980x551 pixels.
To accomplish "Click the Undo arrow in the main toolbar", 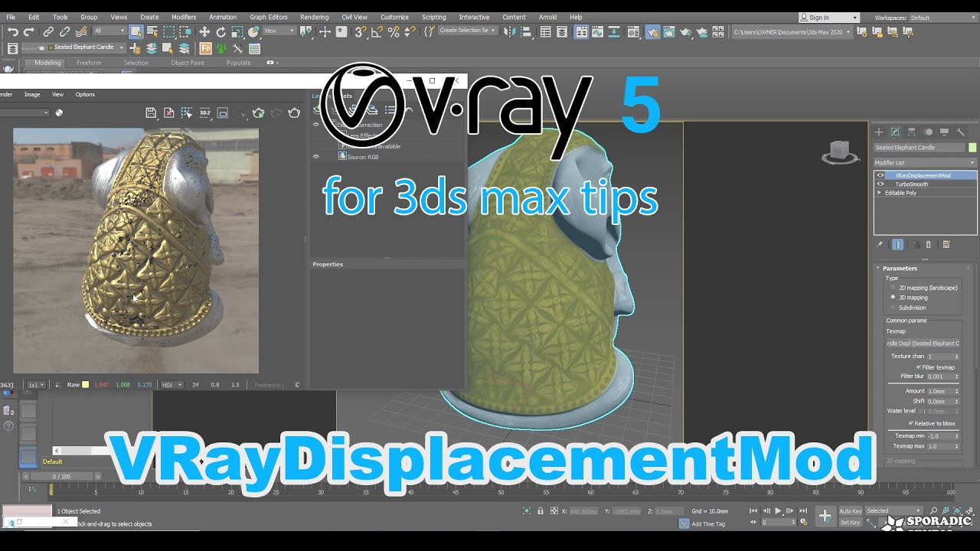I will 12,31.
